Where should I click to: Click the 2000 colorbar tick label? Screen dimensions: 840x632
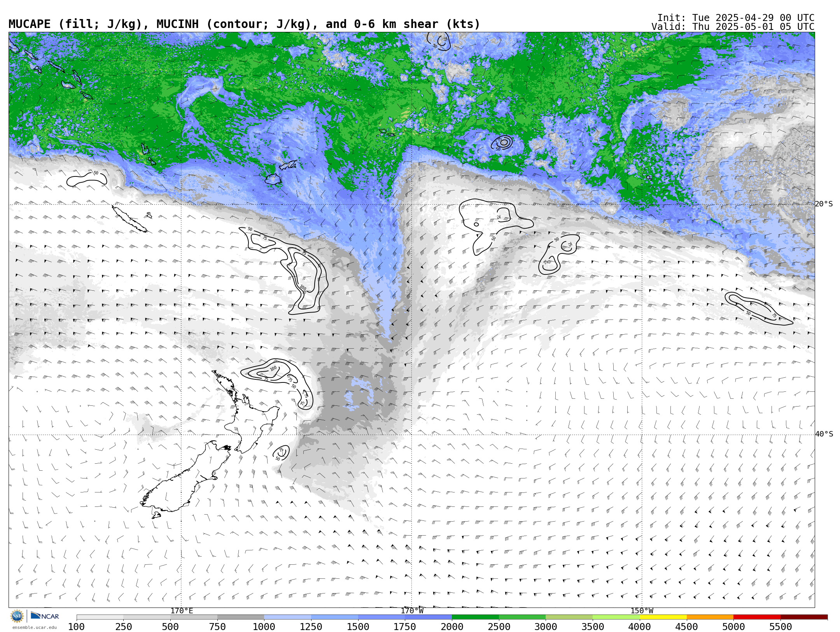[x=452, y=627]
